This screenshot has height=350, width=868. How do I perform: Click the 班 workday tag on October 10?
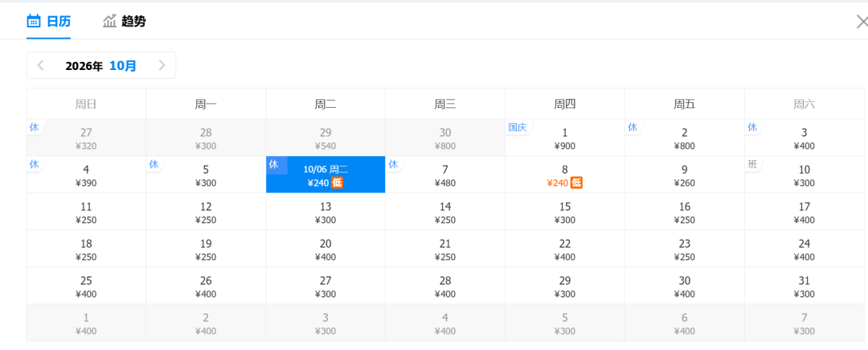(x=752, y=164)
